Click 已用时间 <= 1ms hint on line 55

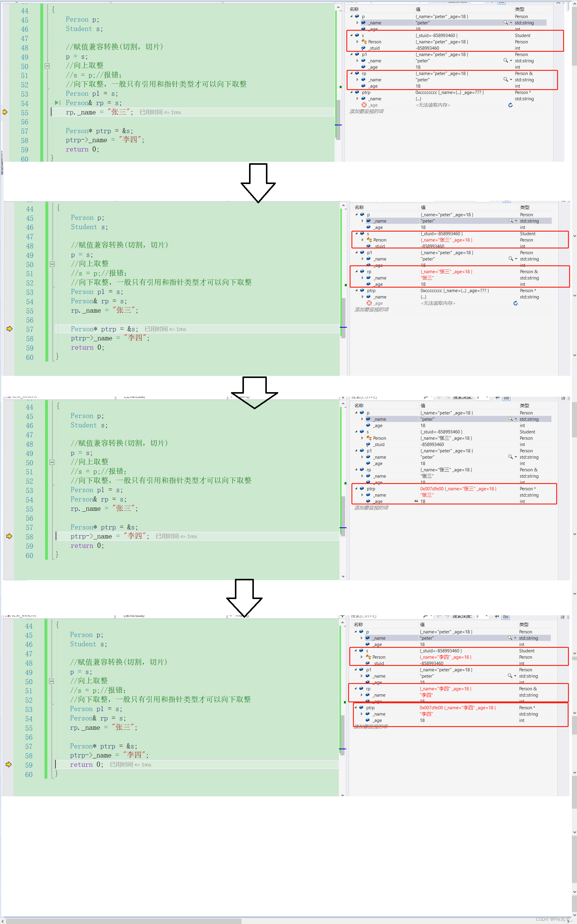[160, 112]
